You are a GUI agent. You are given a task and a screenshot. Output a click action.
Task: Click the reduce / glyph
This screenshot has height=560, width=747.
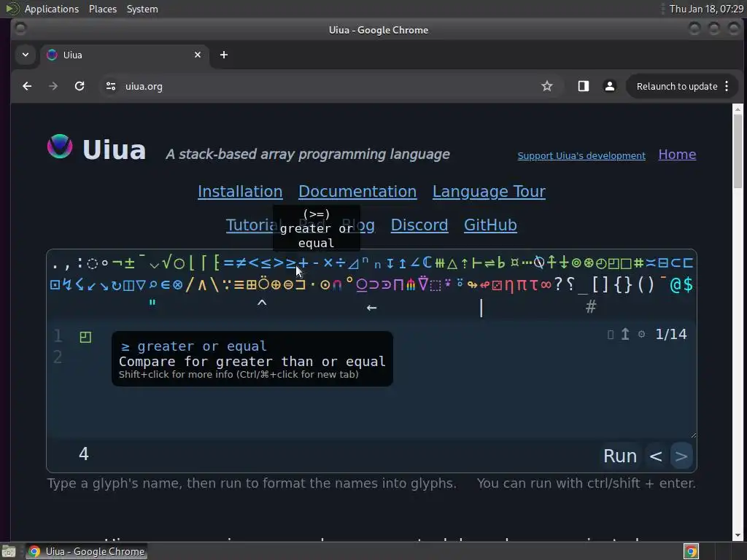(x=190, y=285)
